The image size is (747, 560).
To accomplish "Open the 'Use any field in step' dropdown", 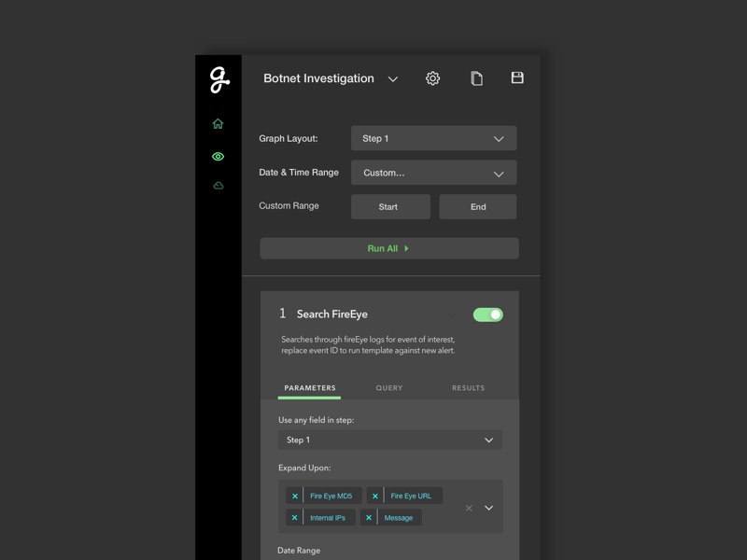I will (x=389, y=440).
